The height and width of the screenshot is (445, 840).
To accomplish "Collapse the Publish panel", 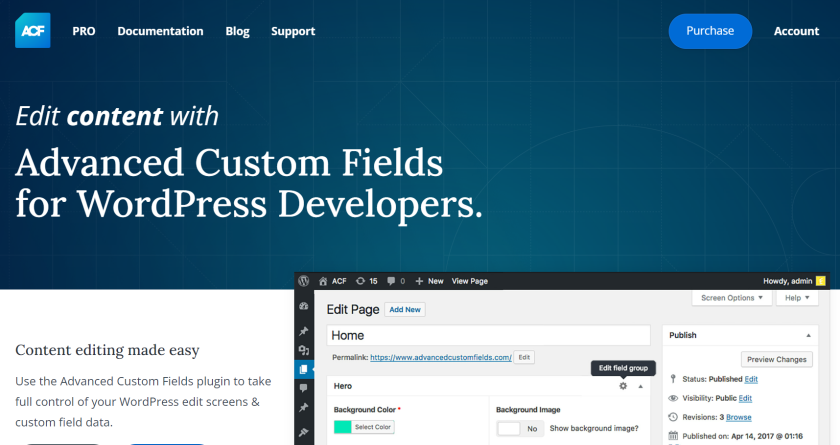I will pos(808,335).
